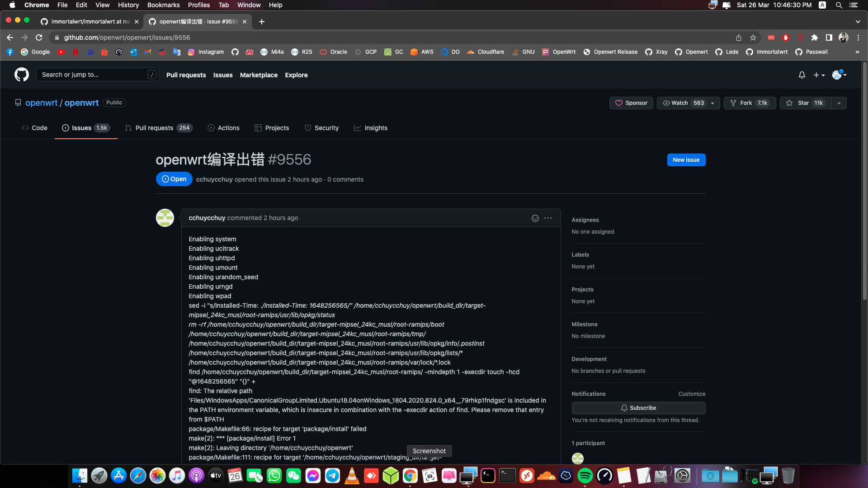Open the create new dropdown
Screen dimensions: 868x488
(819, 75)
